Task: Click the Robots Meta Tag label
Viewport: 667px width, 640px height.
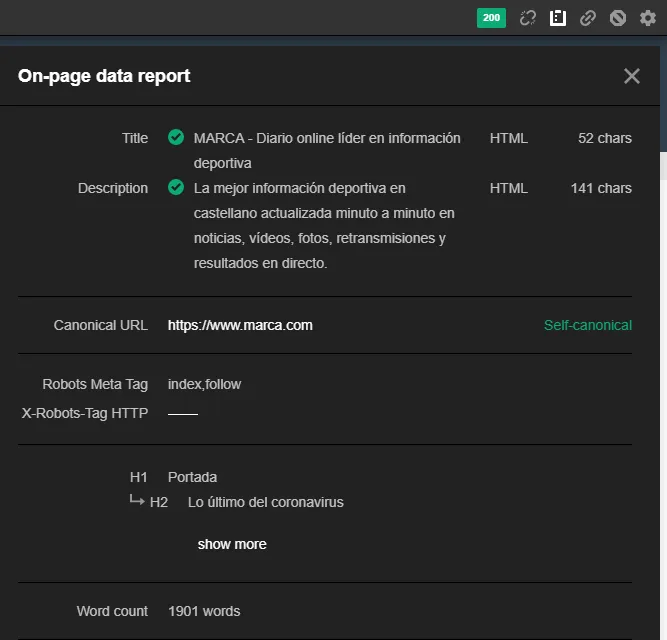Action: coord(95,384)
